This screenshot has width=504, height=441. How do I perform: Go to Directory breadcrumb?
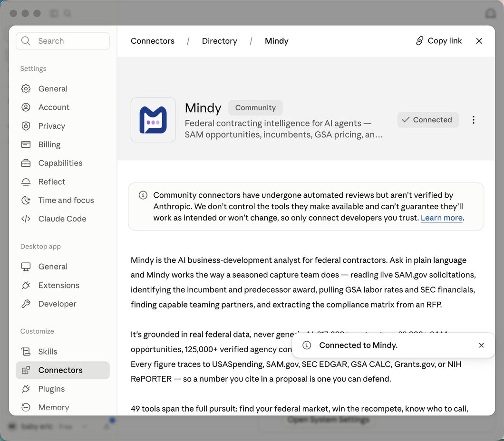pos(220,41)
